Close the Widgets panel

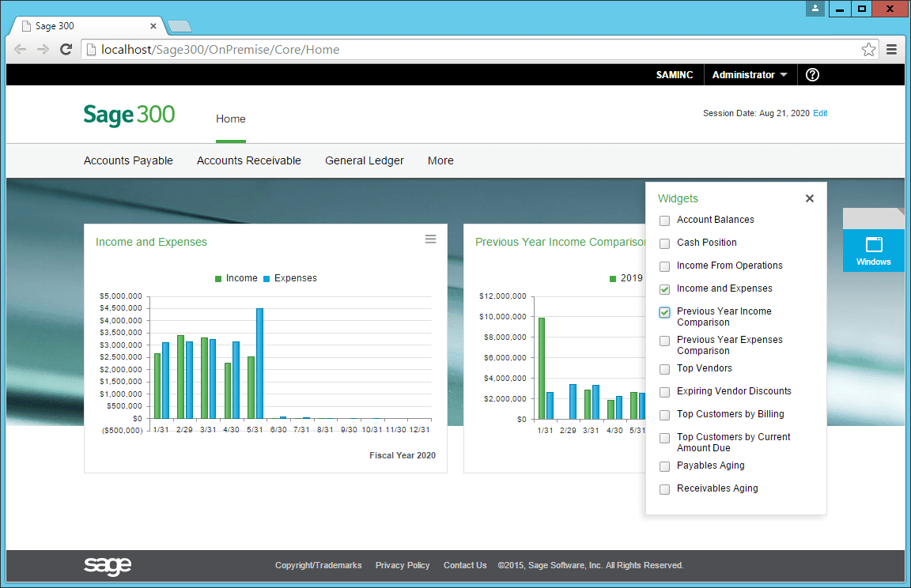[809, 198]
